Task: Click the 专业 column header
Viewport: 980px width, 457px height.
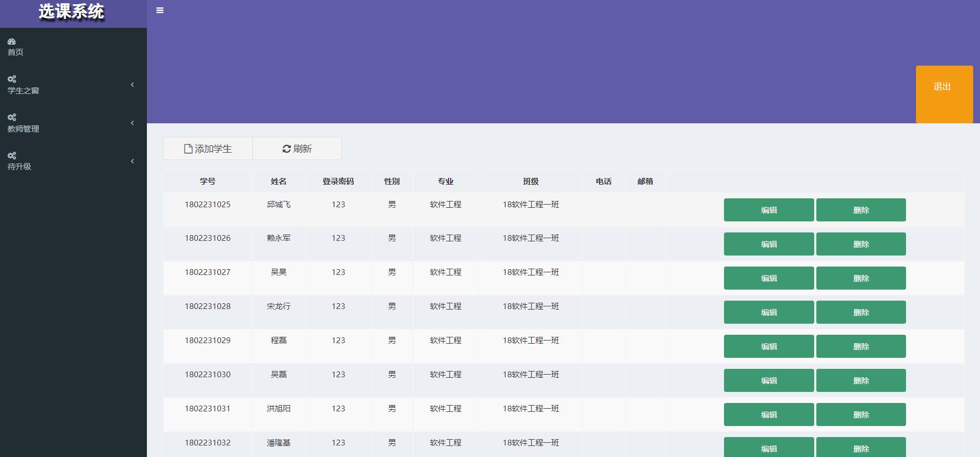Action: coord(446,181)
